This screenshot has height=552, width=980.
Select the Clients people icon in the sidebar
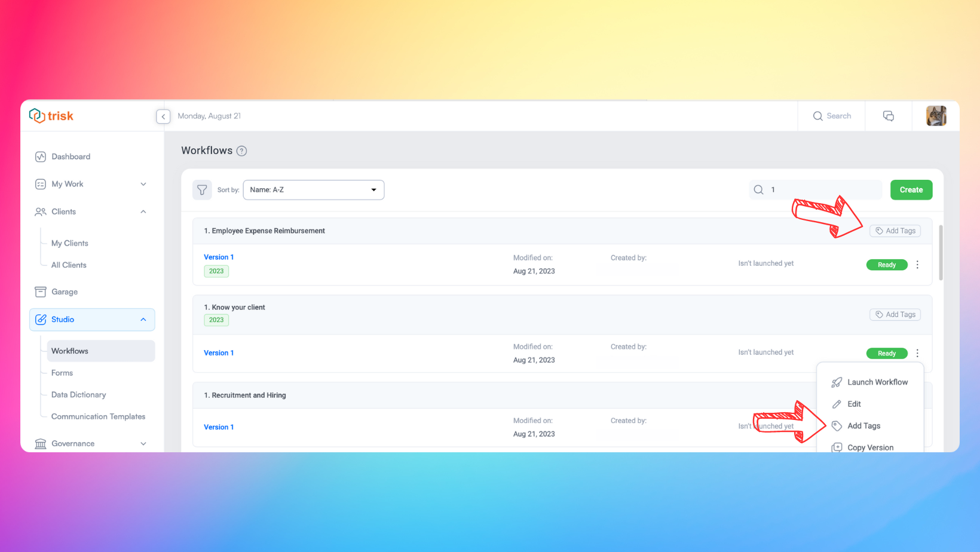point(40,211)
